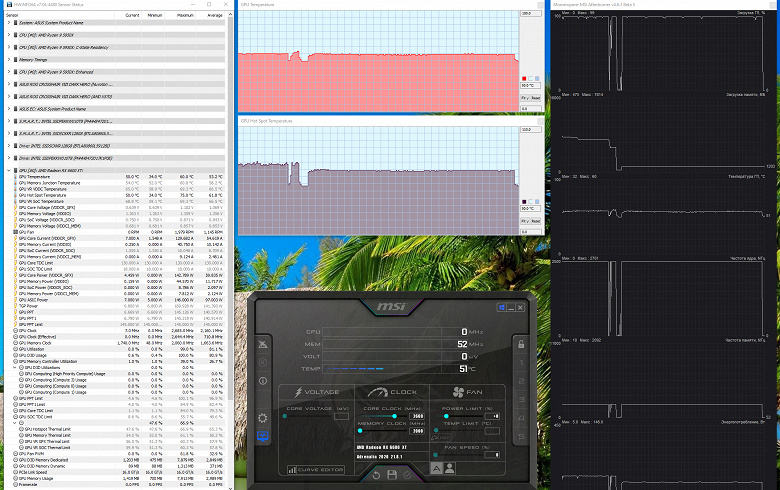This screenshot has width=780, height=490.
Task: Open MSI Afterburner settings gear
Action: (263, 418)
